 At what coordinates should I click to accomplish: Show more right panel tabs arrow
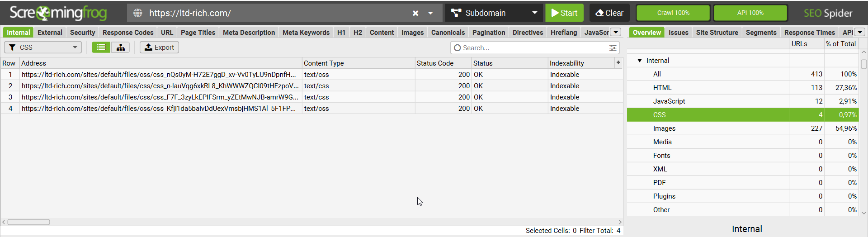tap(860, 32)
